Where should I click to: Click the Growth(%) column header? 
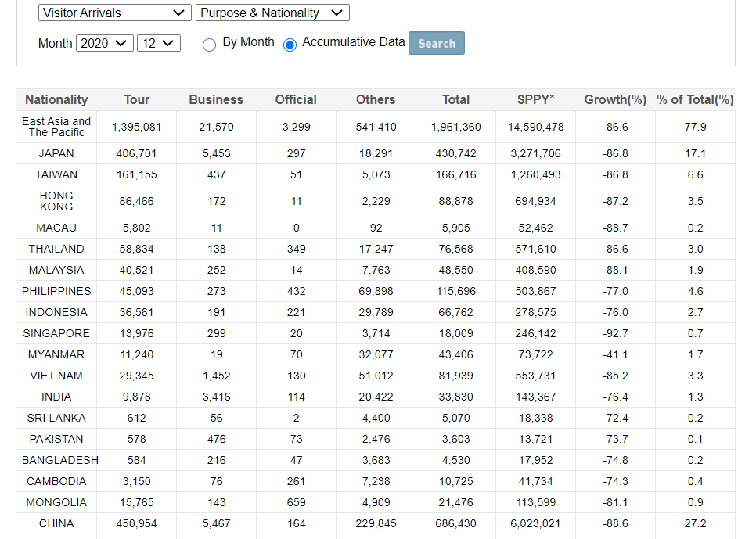click(x=615, y=100)
